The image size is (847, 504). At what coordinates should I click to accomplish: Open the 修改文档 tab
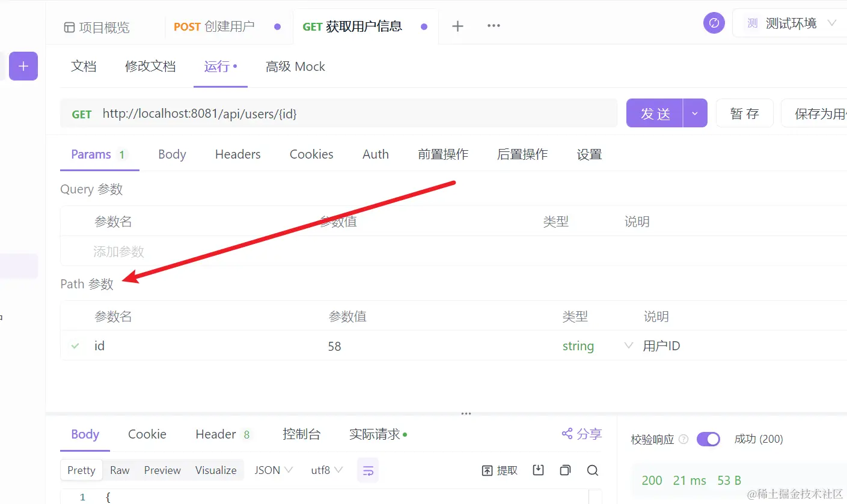click(150, 66)
